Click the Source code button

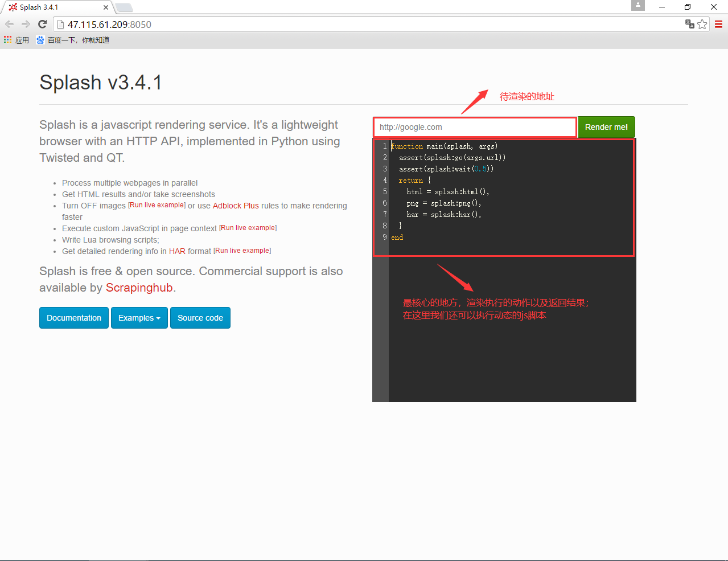point(200,318)
